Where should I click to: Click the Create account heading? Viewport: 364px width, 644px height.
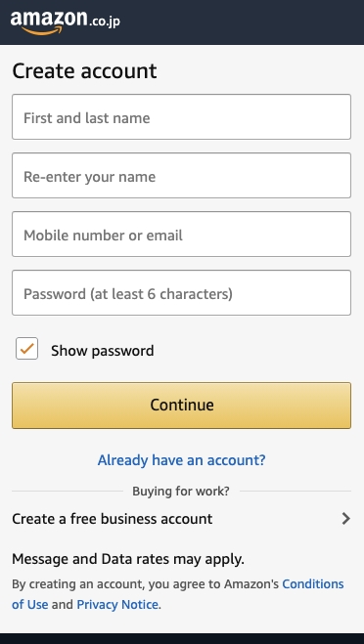[x=84, y=71]
